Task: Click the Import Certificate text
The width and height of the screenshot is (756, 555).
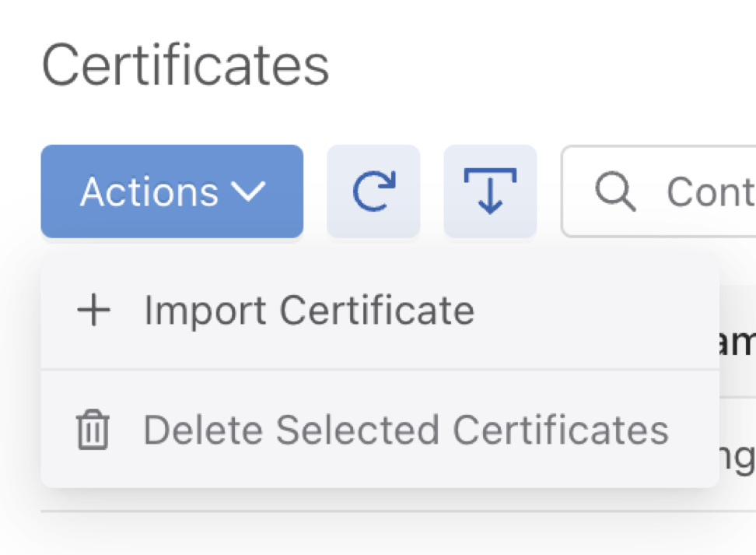Action: pos(310,311)
